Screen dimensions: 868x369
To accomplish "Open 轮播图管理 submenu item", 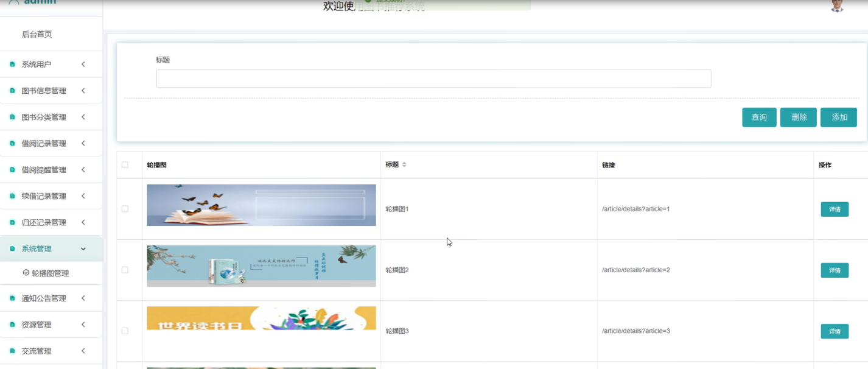I will point(50,273).
